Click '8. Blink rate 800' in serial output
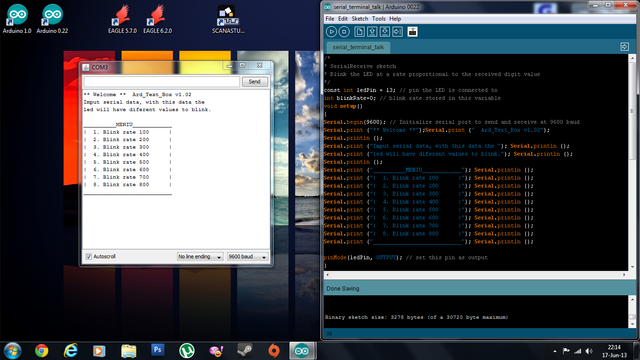 pos(121,184)
